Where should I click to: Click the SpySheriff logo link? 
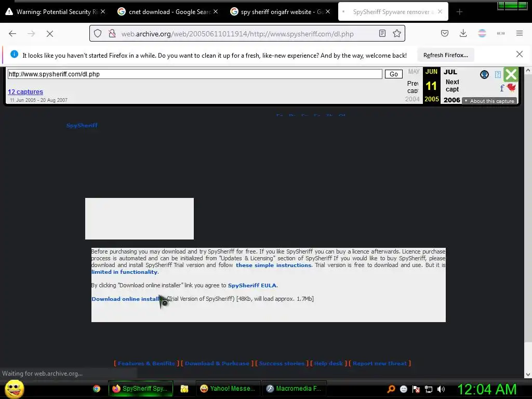tap(82, 126)
